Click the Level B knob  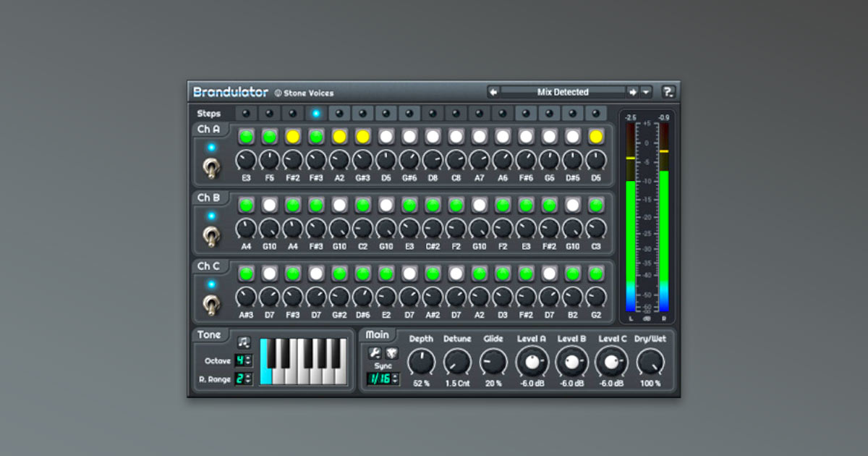coord(572,362)
